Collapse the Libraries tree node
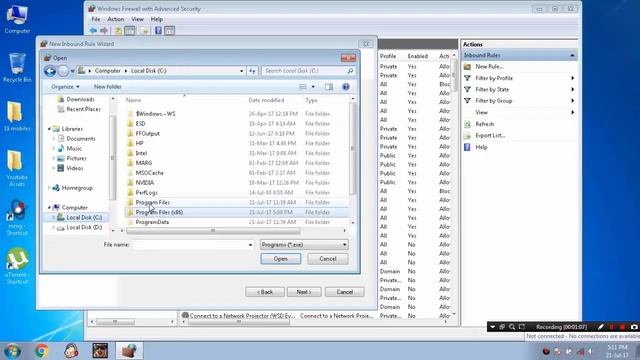The image size is (640, 360). coord(49,129)
